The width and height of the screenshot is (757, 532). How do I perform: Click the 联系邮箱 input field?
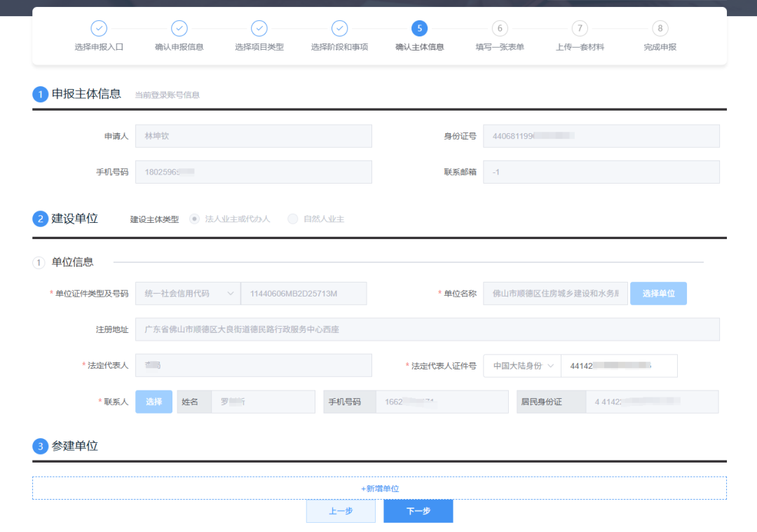point(601,172)
